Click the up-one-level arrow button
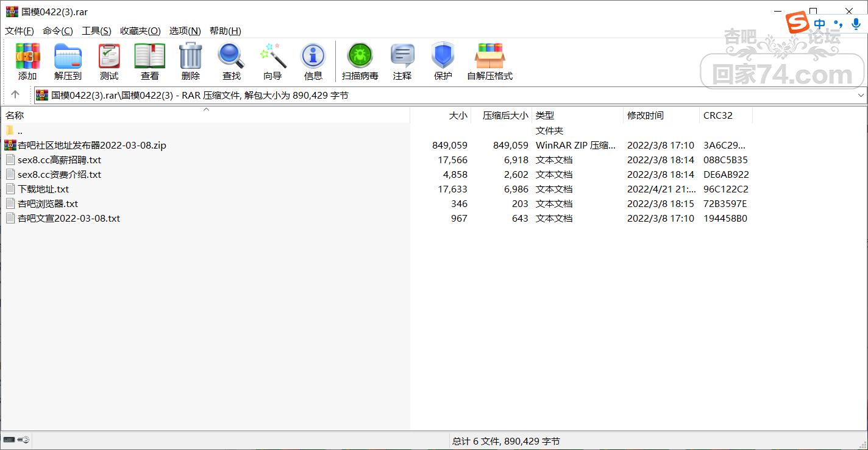 15,94
